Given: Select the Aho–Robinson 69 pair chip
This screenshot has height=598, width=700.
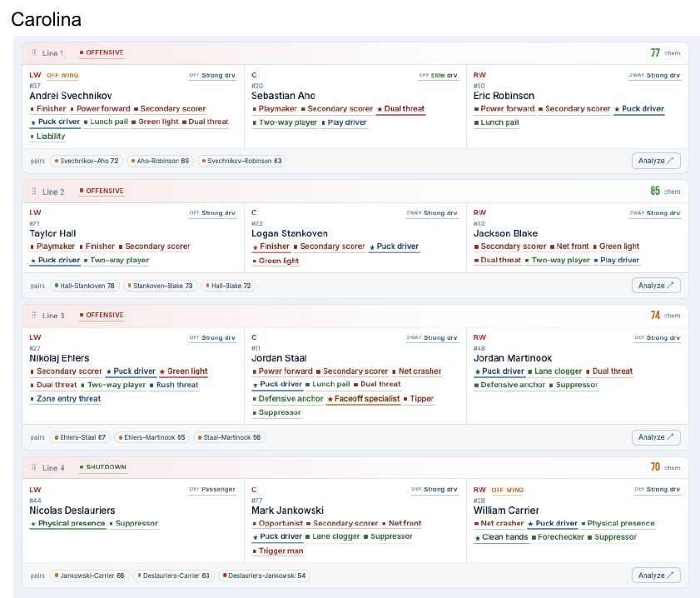Looking at the screenshot, I should [x=161, y=161].
